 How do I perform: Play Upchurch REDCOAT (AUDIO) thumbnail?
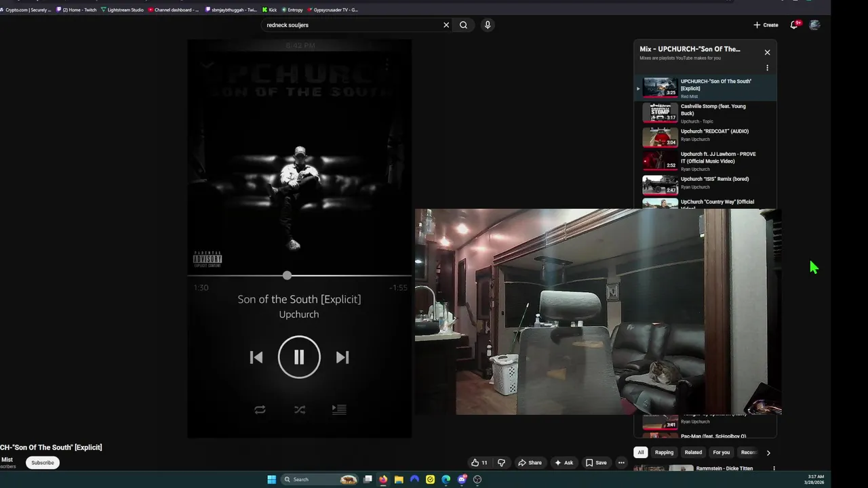tap(660, 137)
